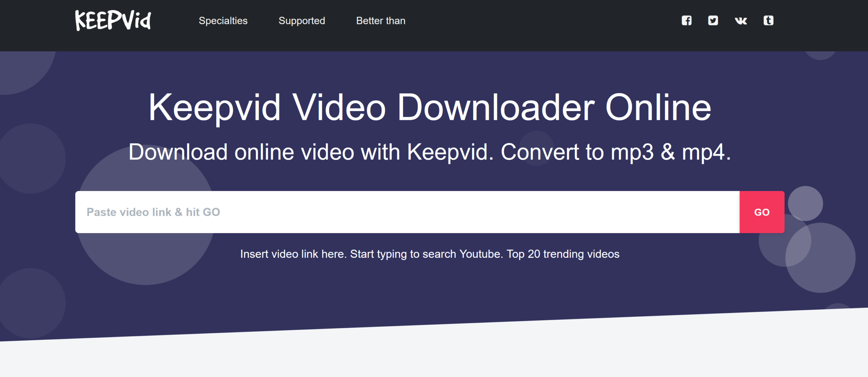The width and height of the screenshot is (868, 377).
Task: Click the red GO button
Action: point(762,212)
